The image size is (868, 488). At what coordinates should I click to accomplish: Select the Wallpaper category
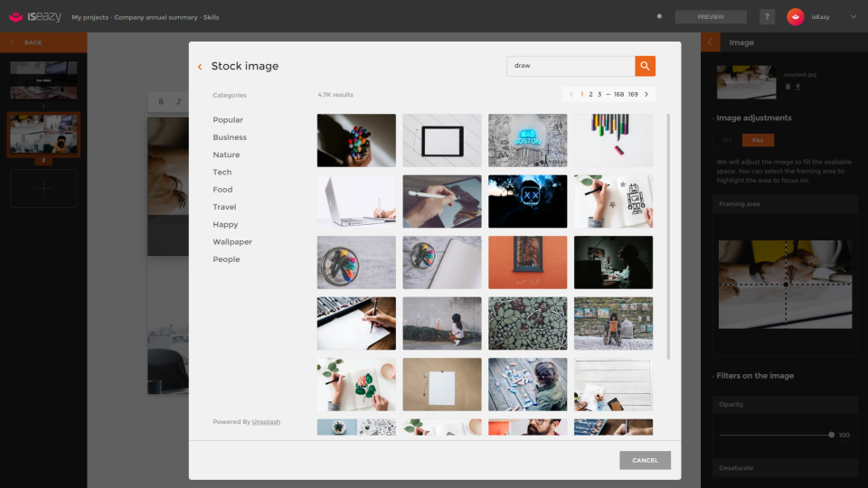232,242
